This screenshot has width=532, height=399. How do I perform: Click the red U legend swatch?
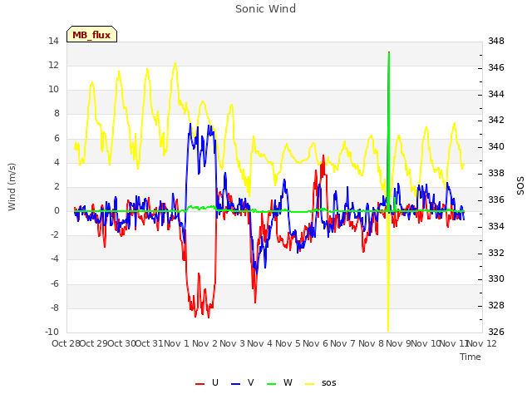[199, 384]
